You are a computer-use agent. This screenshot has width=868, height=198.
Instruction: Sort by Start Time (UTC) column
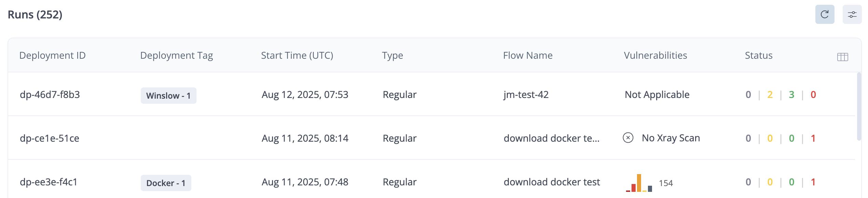coord(297,55)
